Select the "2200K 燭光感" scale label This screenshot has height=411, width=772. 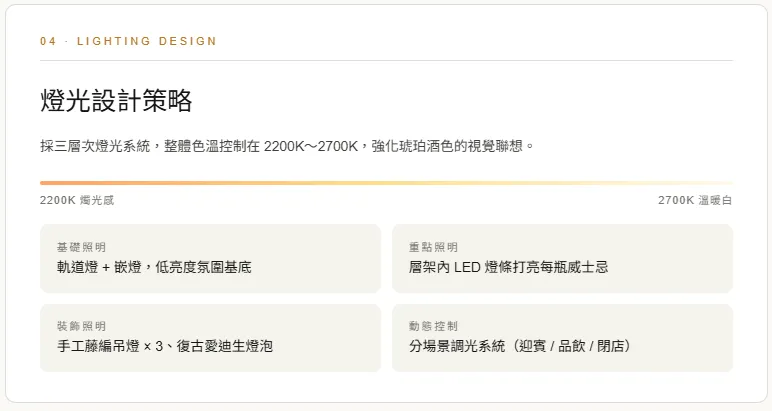click(77, 200)
